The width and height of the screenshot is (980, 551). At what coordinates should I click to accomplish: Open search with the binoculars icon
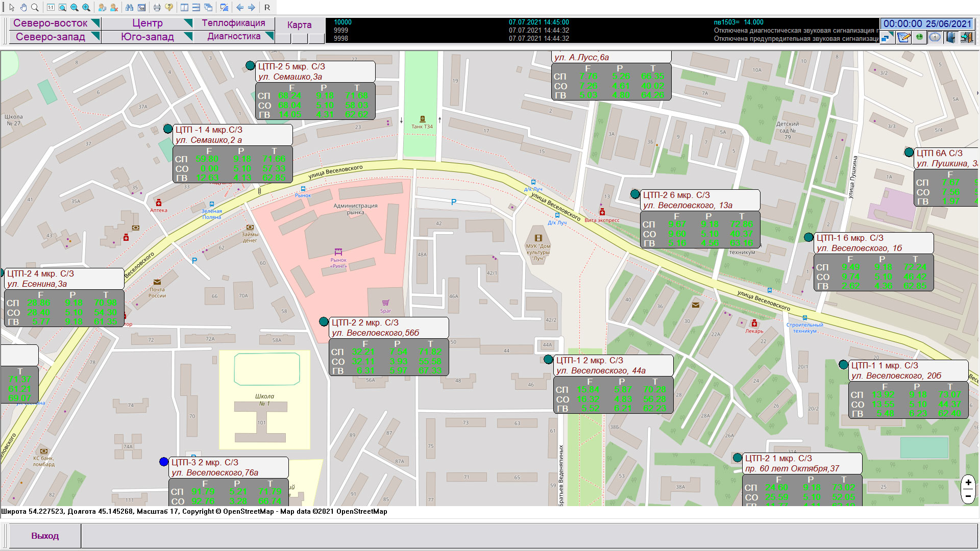click(130, 8)
